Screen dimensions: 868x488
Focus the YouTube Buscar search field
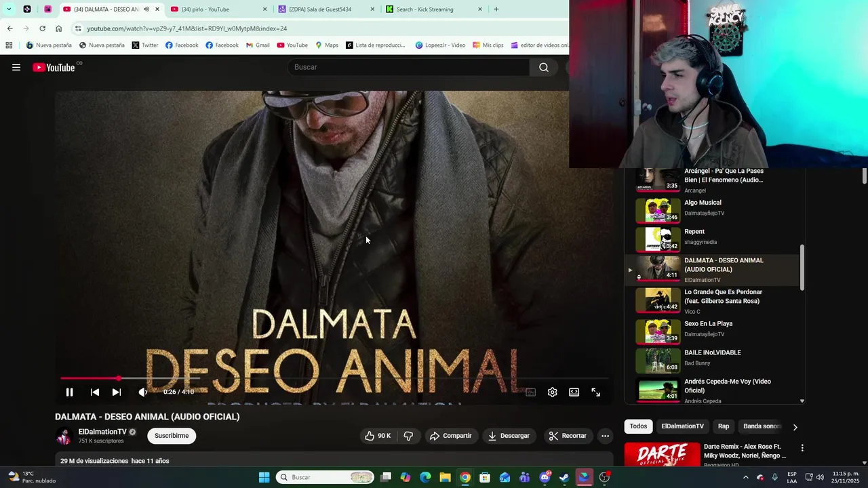[408, 67]
